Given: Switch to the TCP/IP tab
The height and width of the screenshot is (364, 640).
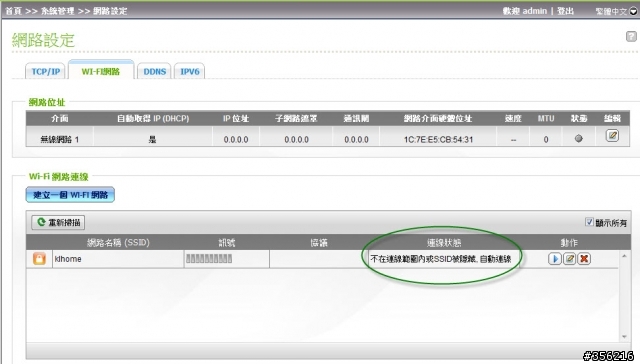Looking at the screenshot, I should tap(45, 71).
